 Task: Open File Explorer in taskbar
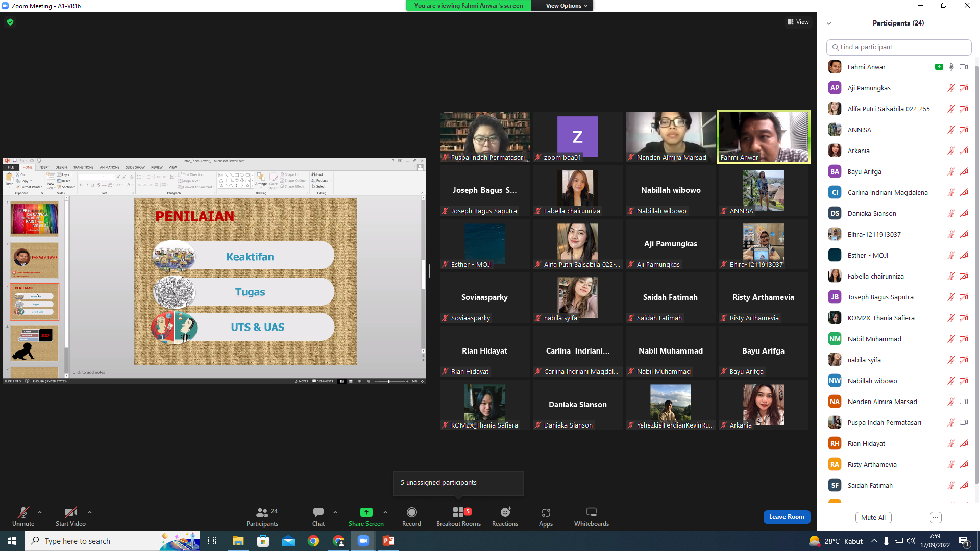click(x=238, y=541)
